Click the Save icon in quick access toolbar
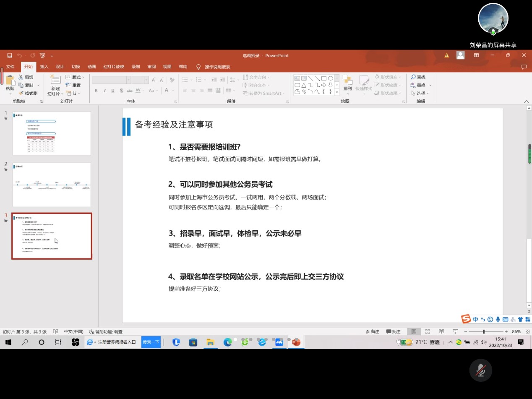 (10, 55)
